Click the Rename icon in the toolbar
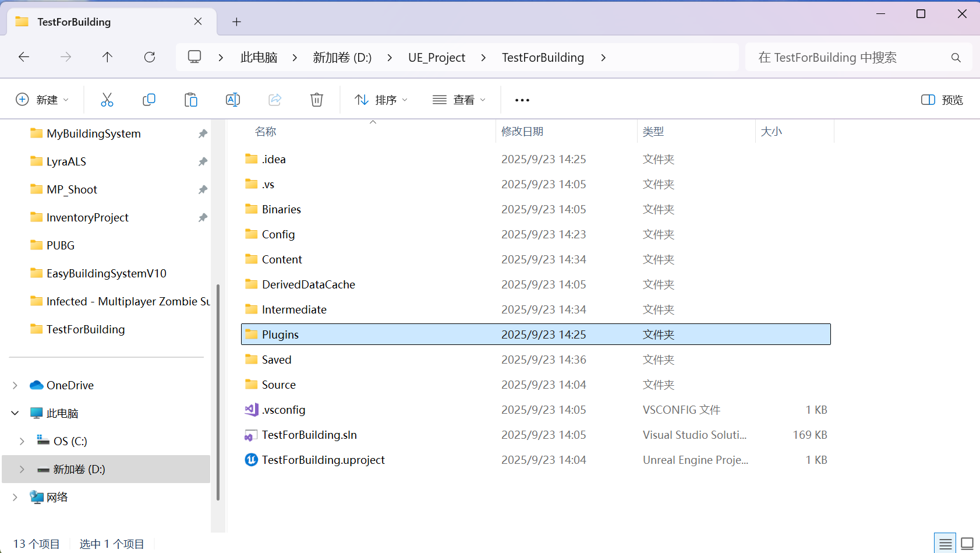Viewport: 980px width, 553px height. click(233, 99)
